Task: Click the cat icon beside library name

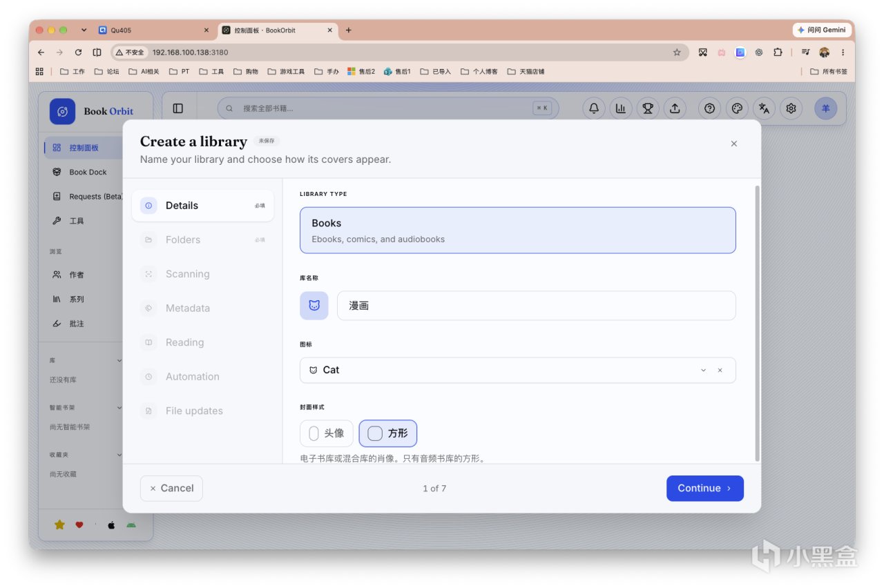Action: click(x=314, y=306)
